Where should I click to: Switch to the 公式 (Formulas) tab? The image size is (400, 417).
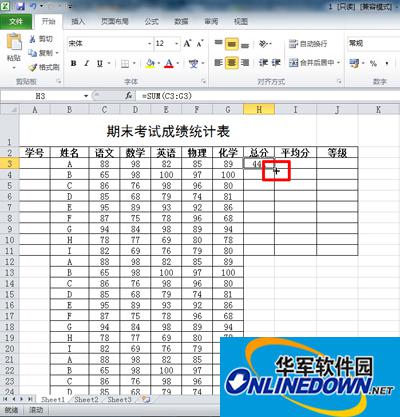(x=151, y=22)
